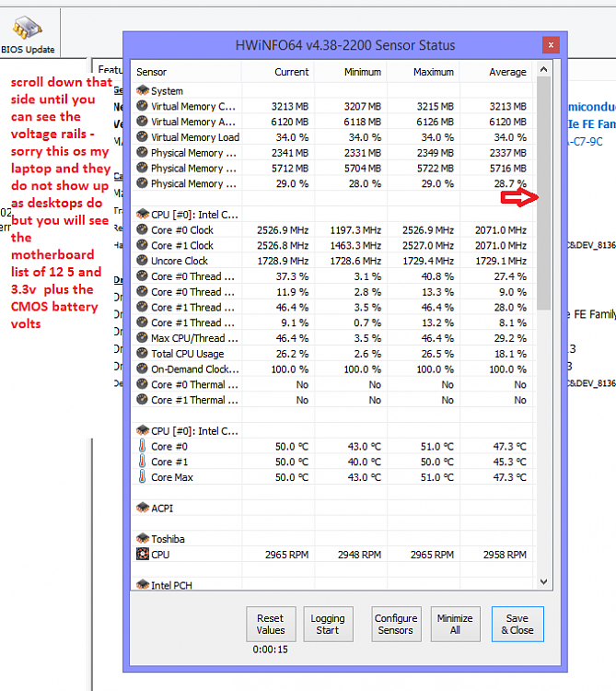The height and width of the screenshot is (691, 616).
Task: Click the 2071.0 MHz average Core #0 value
Action: pyautogui.click(x=501, y=230)
